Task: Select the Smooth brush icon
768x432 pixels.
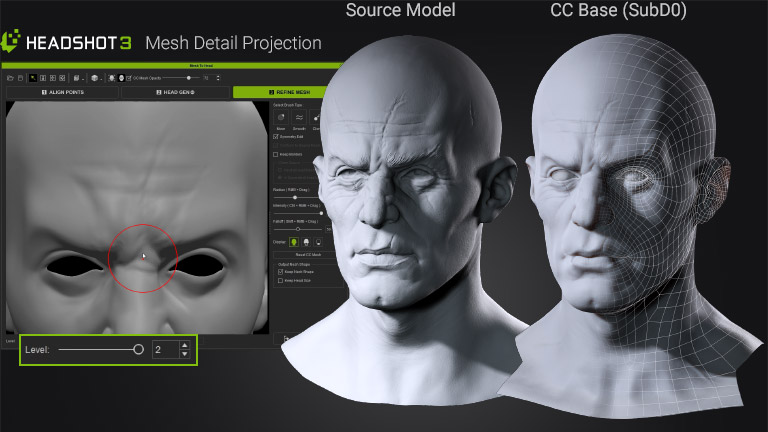Action: 299,118
